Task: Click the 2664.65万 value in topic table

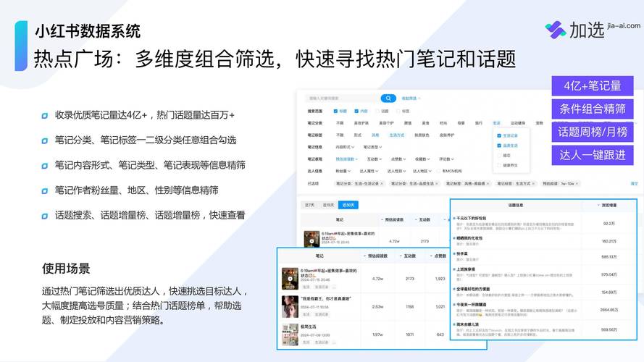Action: click(609, 310)
